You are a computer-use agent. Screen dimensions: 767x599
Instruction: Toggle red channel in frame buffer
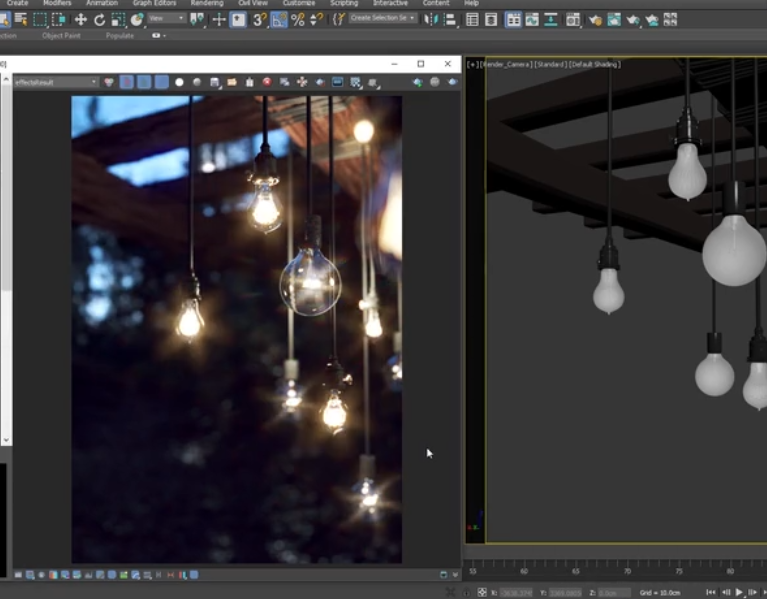pos(126,82)
